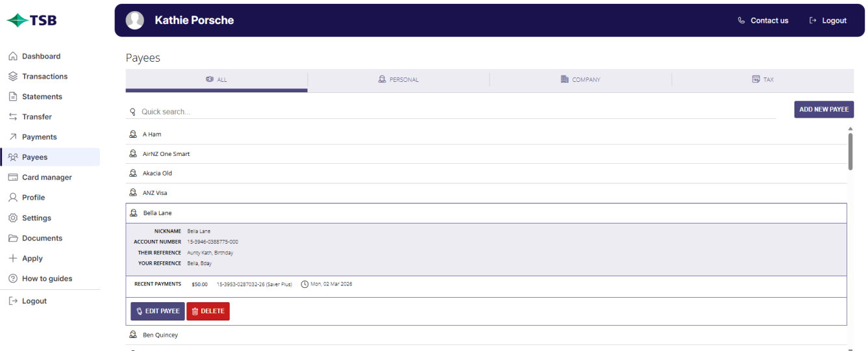Click the sidebar Logout arrow icon
Viewport: 868px width, 351px height.
[x=13, y=301]
